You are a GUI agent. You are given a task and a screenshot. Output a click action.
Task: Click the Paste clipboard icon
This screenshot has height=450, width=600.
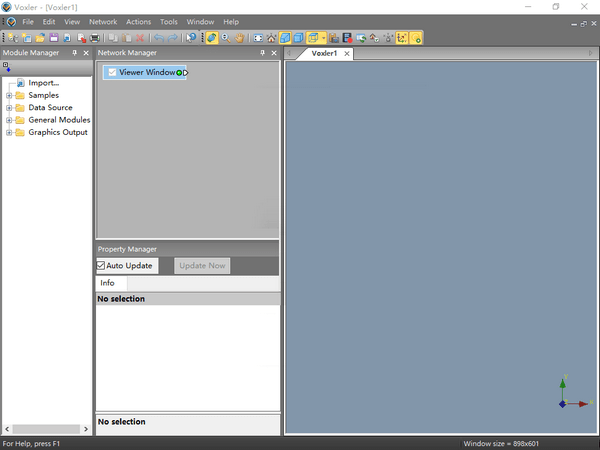pyautogui.click(x=127, y=38)
